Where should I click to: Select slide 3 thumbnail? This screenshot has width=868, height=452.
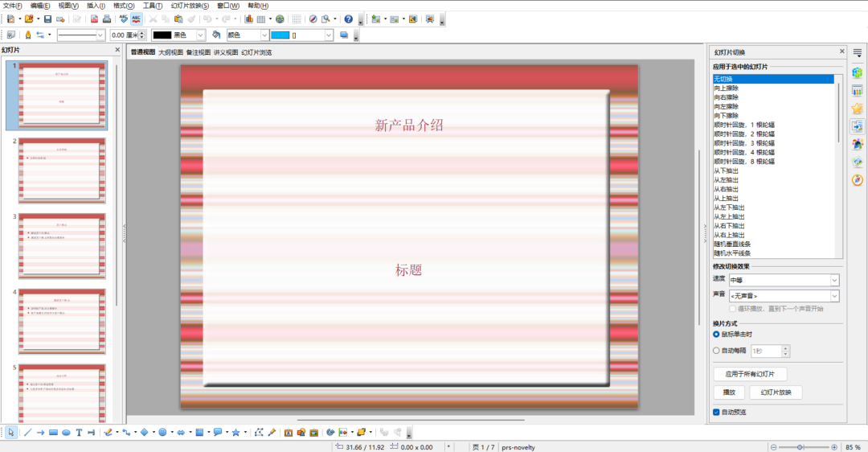pyautogui.click(x=62, y=245)
